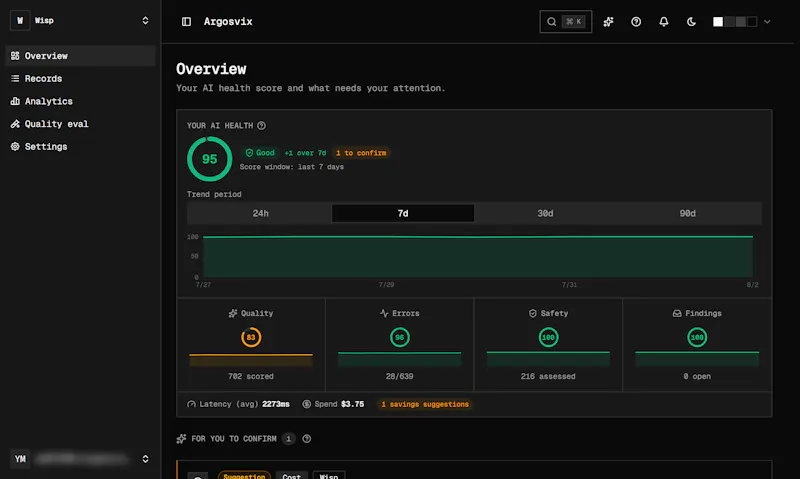Viewport: 800px width, 479px height.
Task: Open help via question mark icon in header
Action: 636,21
